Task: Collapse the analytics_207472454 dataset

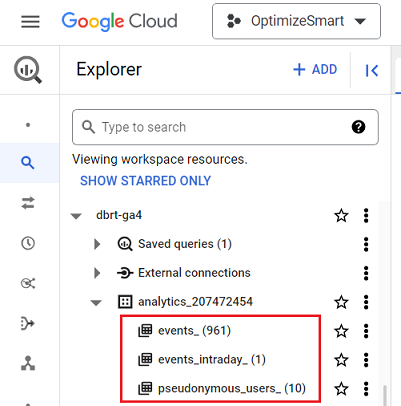Action: (96, 303)
